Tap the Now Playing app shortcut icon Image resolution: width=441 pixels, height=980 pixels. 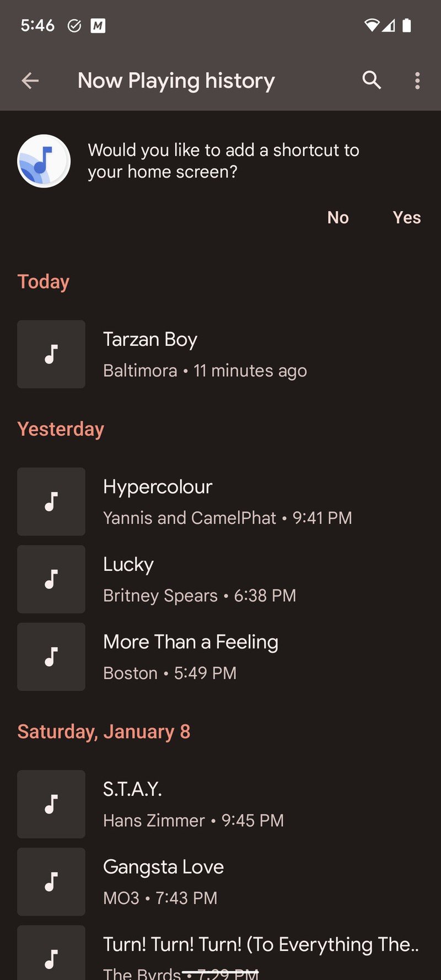pos(44,161)
